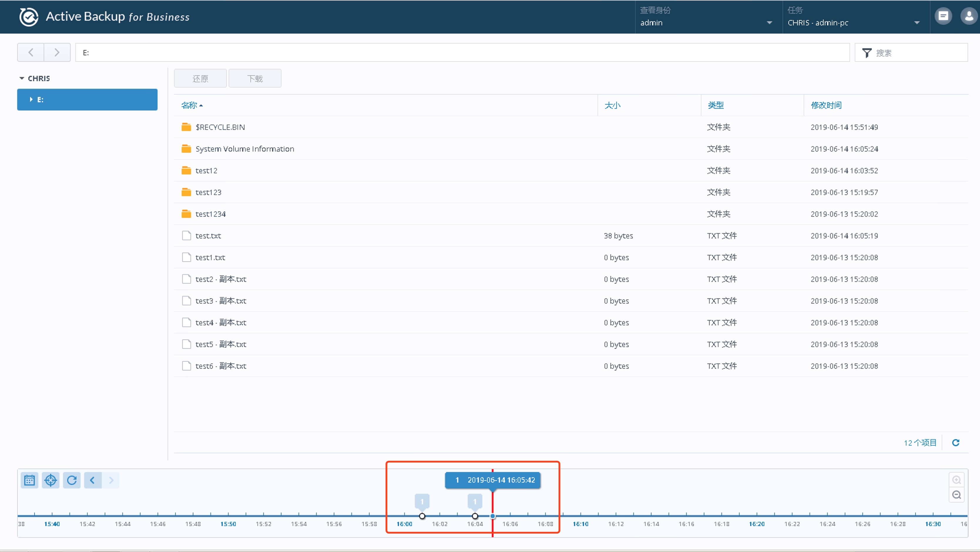Click the System Volume Information folder icon
The height and width of the screenshot is (552, 980).
coord(186,149)
